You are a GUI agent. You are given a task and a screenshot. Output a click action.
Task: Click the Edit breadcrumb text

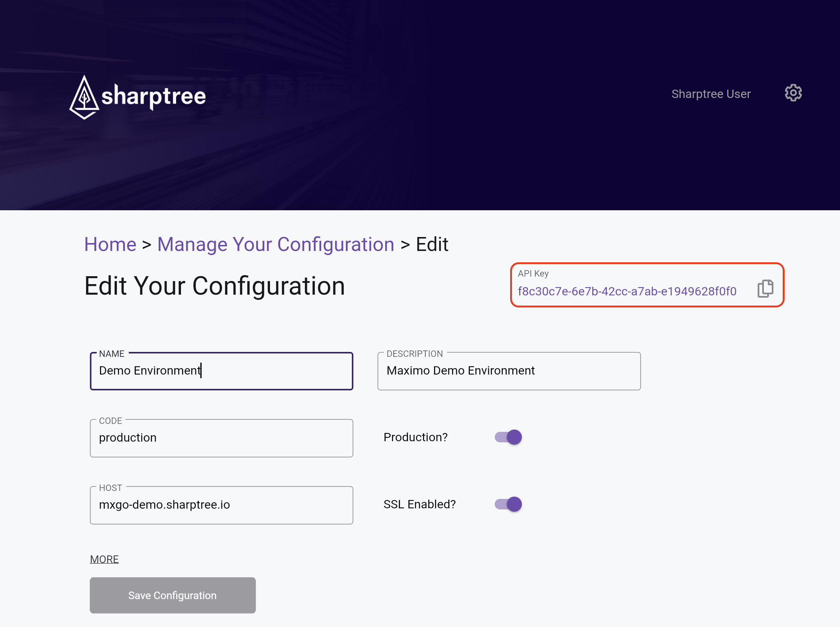point(432,244)
